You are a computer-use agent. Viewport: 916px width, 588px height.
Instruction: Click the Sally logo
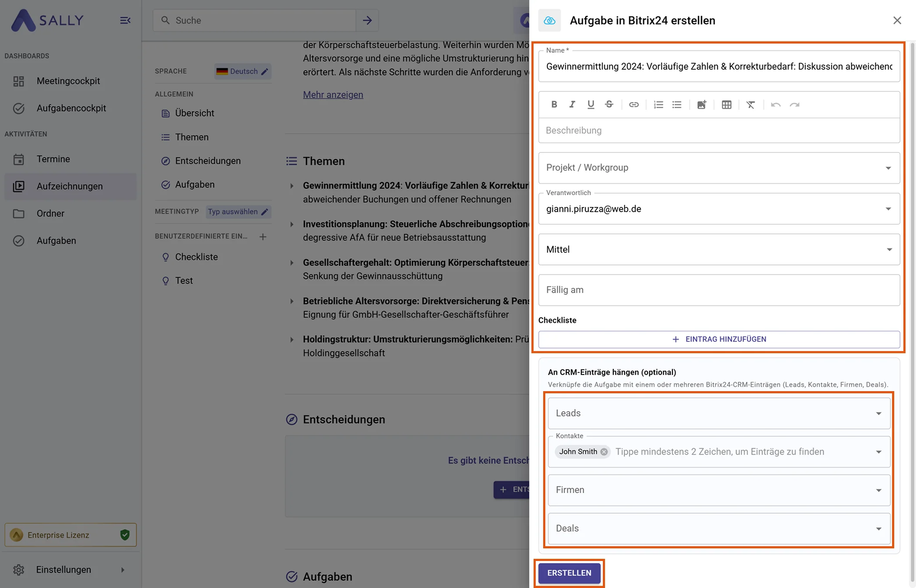(47, 20)
